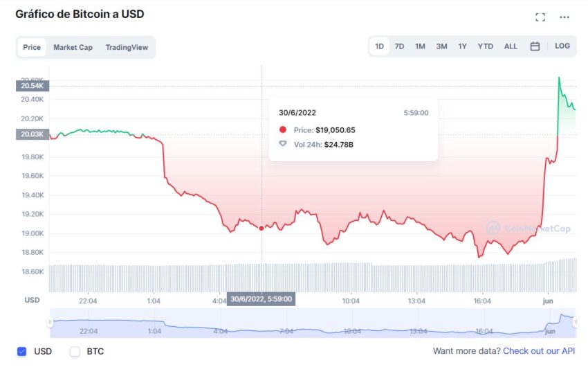Switch to the TradingView tab
588x367 pixels.
[127, 47]
